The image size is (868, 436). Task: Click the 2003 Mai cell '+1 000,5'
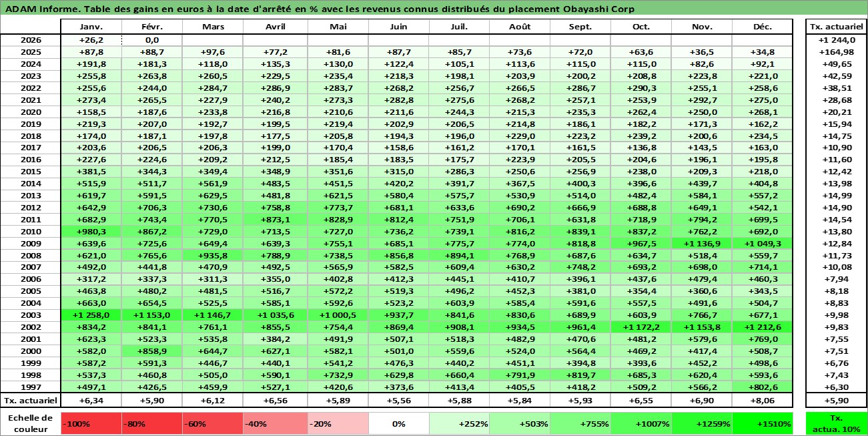(338, 315)
